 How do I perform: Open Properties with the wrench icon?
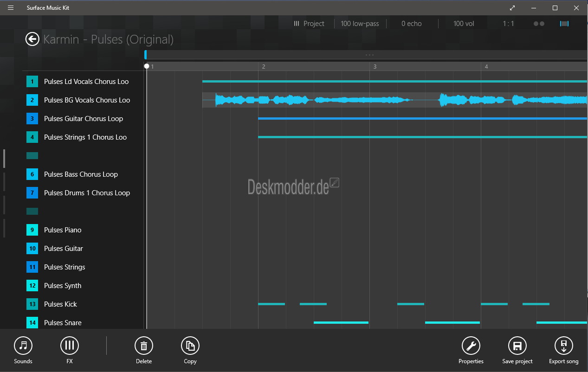pos(471,350)
